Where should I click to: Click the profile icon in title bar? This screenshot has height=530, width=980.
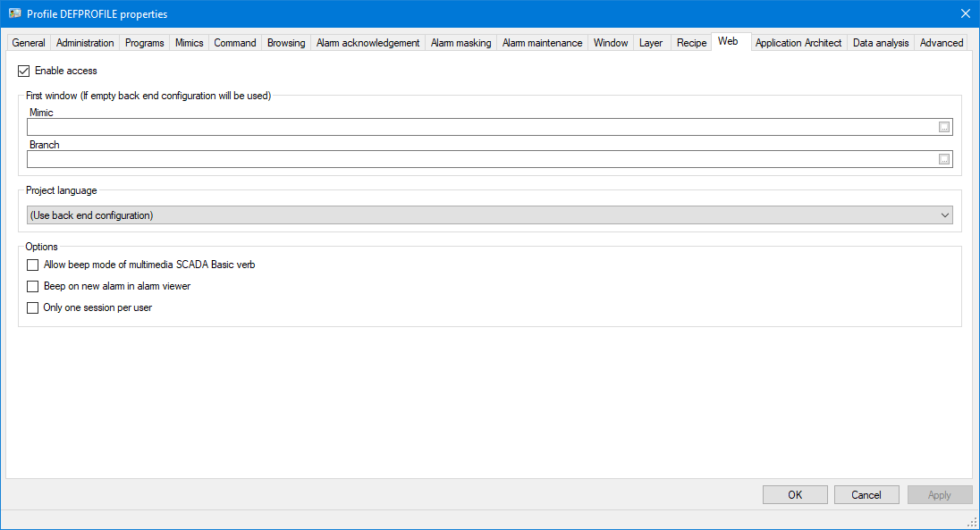(x=14, y=13)
